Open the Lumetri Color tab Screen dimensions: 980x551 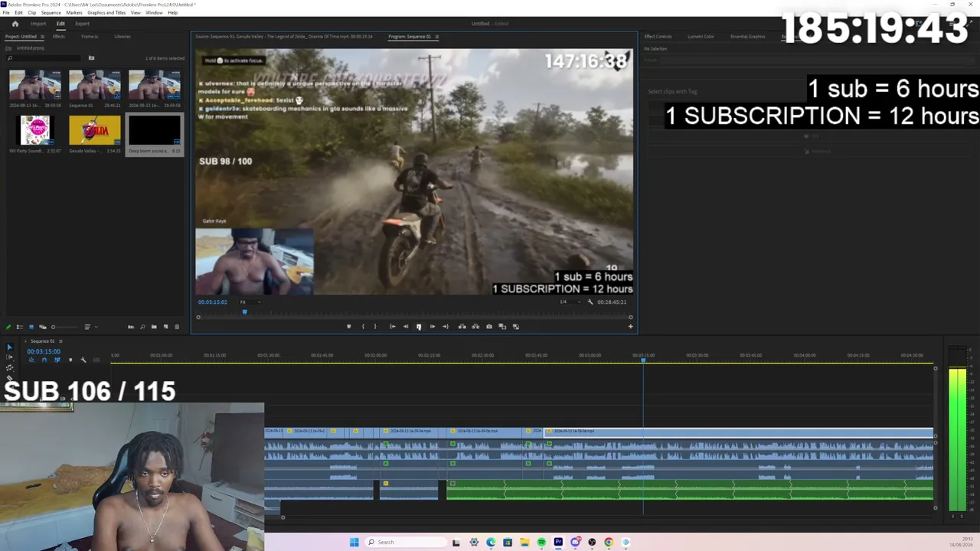pyautogui.click(x=701, y=37)
